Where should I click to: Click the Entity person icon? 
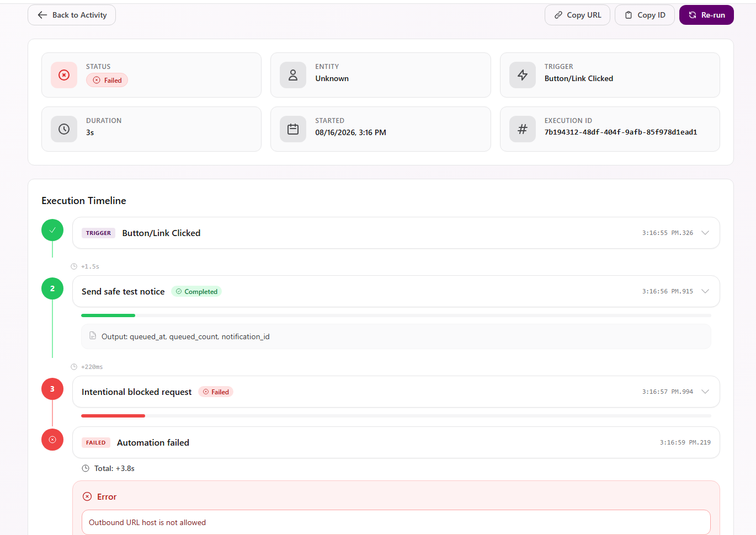[x=293, y=75]
